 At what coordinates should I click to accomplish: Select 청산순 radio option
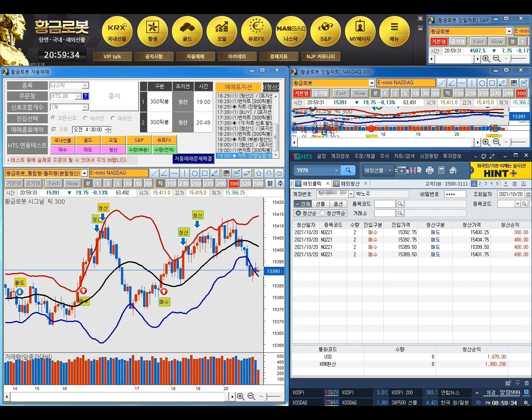298,213
